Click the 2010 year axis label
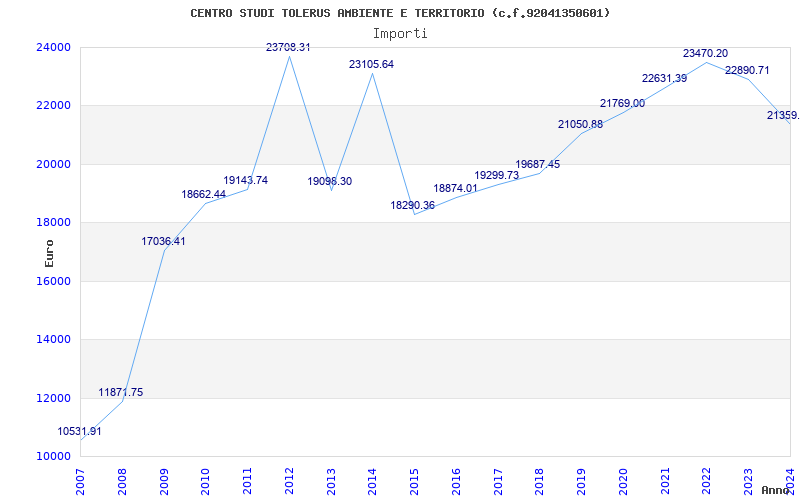This screenshot has width=800, height=500. tap(206, 482)
